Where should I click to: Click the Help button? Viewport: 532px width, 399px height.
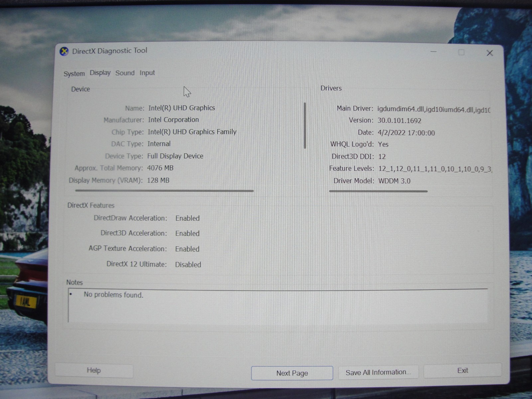pyautogui.click(x=94, y=370)
